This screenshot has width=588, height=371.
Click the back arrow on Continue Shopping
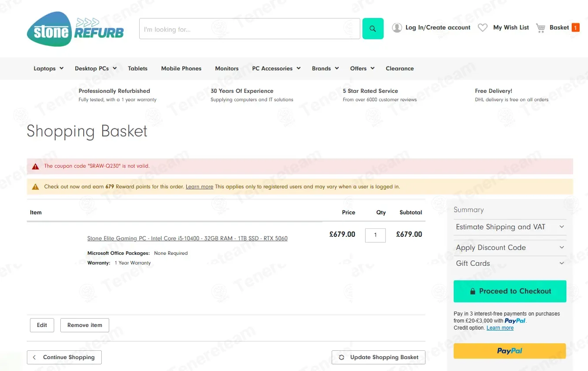coord(34,357)
